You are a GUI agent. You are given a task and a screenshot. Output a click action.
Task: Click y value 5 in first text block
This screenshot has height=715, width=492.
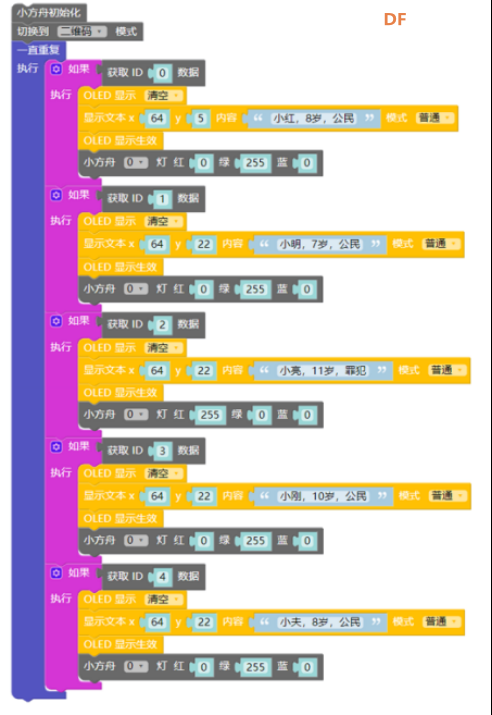tap(200, 119)
